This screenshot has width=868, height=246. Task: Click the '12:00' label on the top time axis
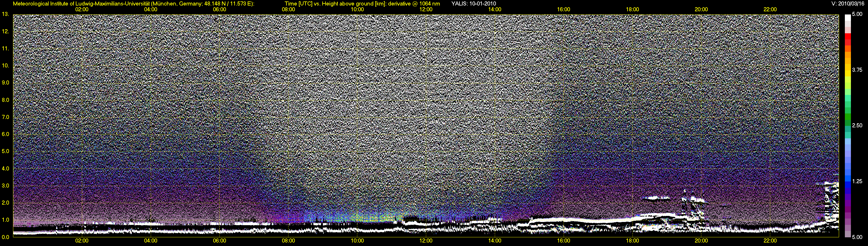point(426,10)
